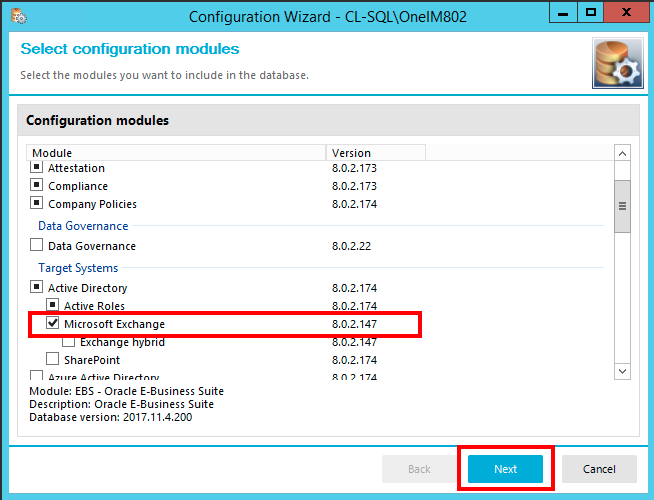This screenshot has height=500, width=654.
Task: Toggle the Active Directory checkbox
Action: click(x=36, y=286)
